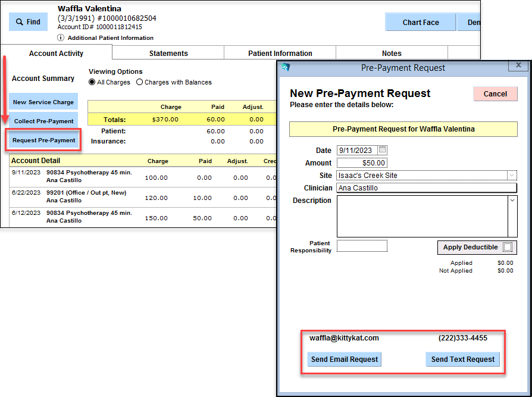Open the Chart Face view
The image size is (532, 397).
pyautogui.click(x=421, y=22)
